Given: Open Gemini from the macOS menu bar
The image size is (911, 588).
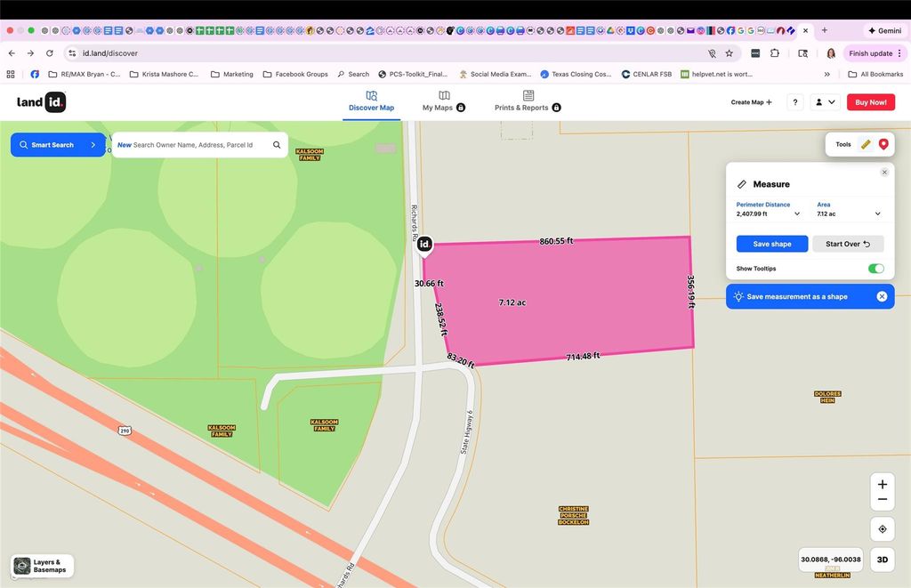Looking at the screenshot, I should 885,30.
